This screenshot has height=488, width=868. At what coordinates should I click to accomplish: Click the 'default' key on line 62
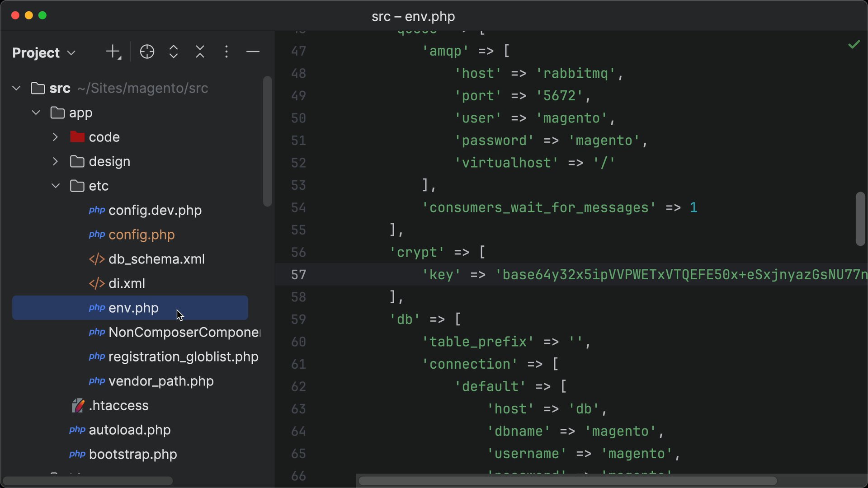click(490, 386)
